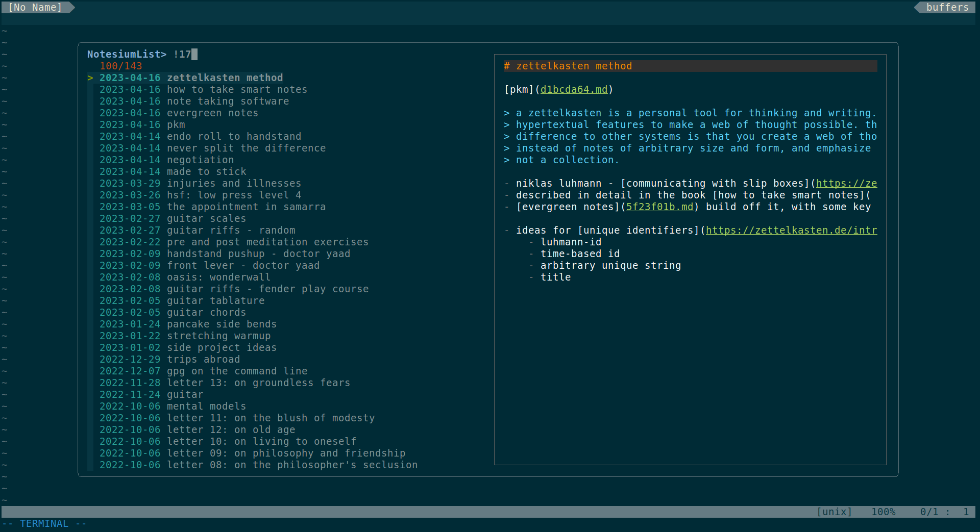The width and height of the screenshot is (980, 532).
Task: Click the selection arrow next to zettelkasten method
Action: pos(90,78)
